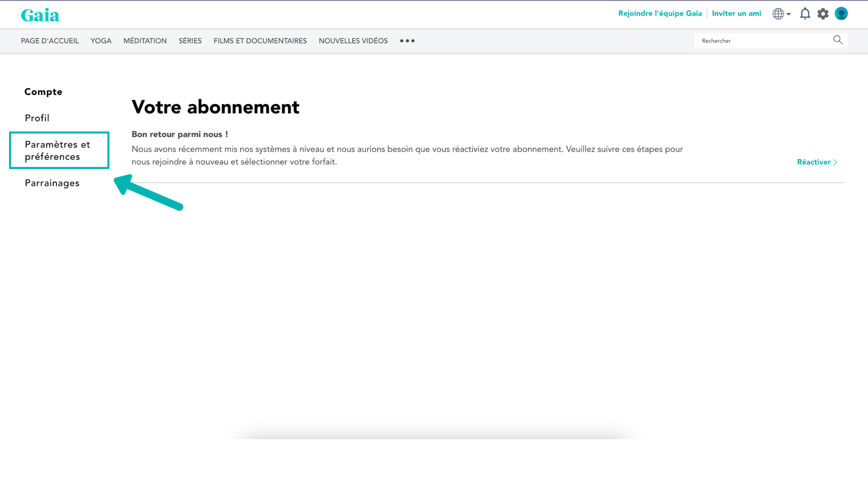The width and height of the screenshot is (868, 488).
Task: Open the Méditation menu item
Action: tap(145, 41)
